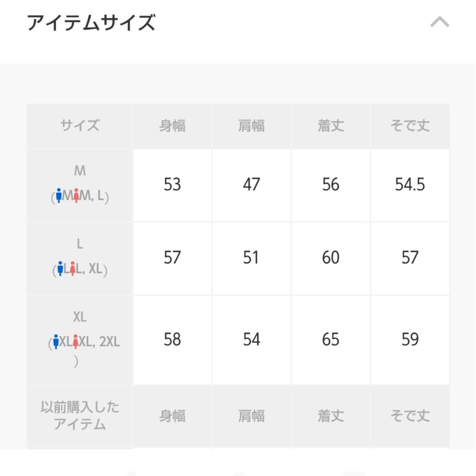This screenshot has width=476, height=476.
Task: Click the red female icon in XL row
Action: 76,342
